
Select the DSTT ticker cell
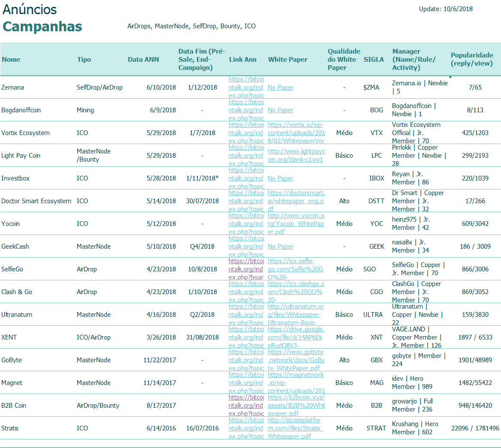(376, 201)
